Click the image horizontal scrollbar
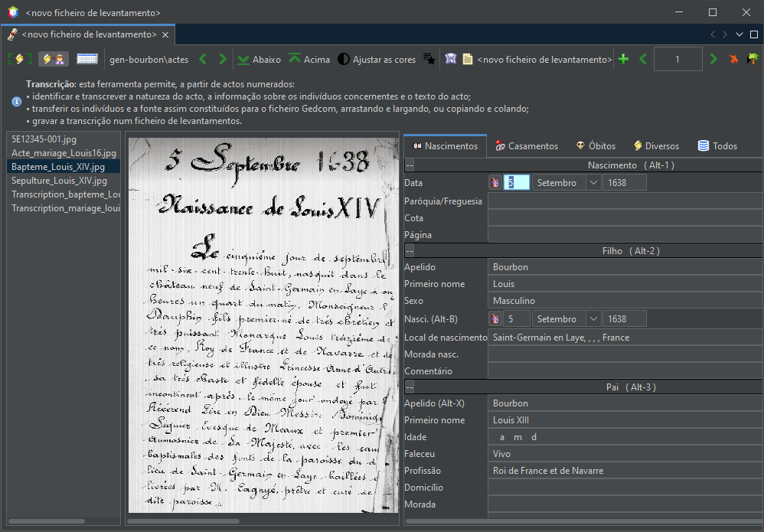The image size is (764, 532). click(x=183, y=521)
